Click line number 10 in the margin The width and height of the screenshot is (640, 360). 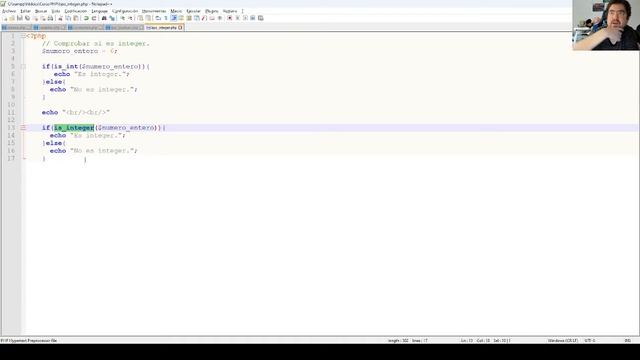coord(11,105)
